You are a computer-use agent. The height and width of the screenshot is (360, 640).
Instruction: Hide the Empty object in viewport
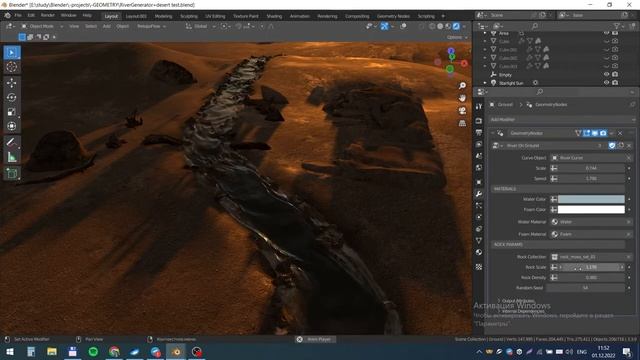coord(607,74)
